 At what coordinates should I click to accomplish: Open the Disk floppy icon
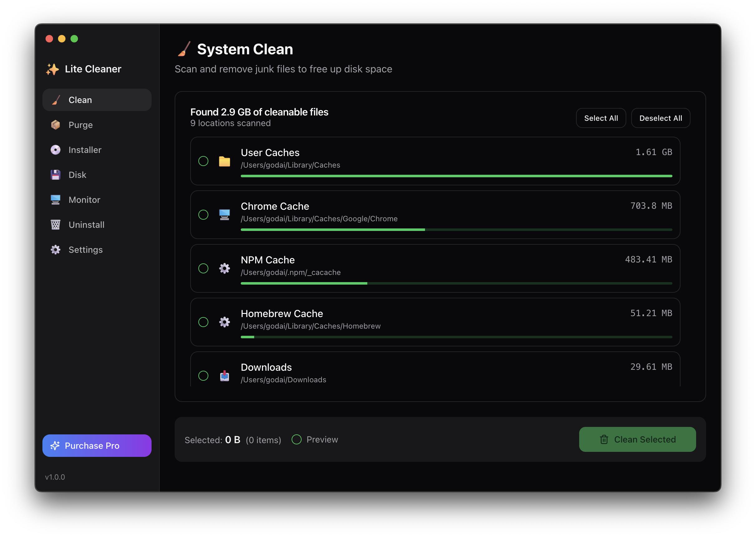(55, 174)
